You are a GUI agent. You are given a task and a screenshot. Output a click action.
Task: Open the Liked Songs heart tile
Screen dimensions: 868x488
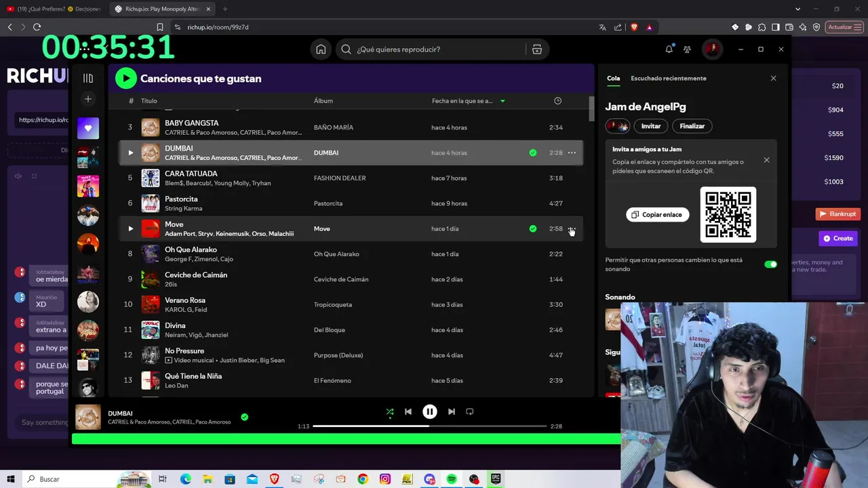click(x=87, y=128)
